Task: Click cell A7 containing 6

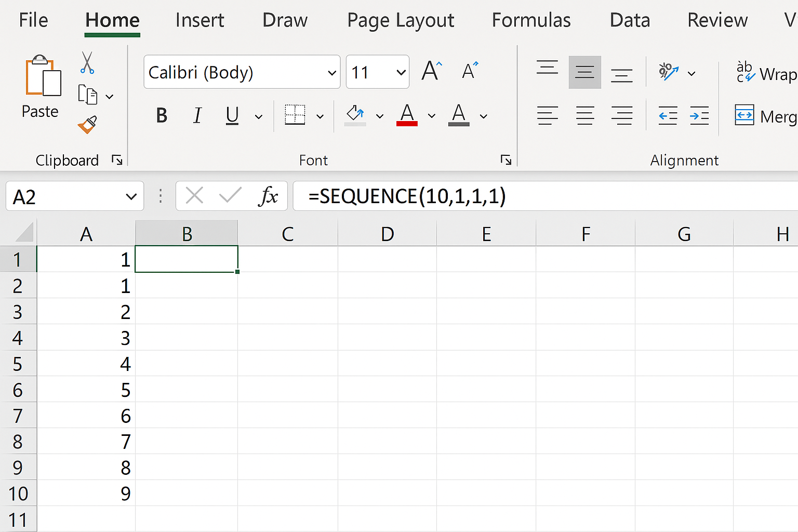Action: coord(86,415)
